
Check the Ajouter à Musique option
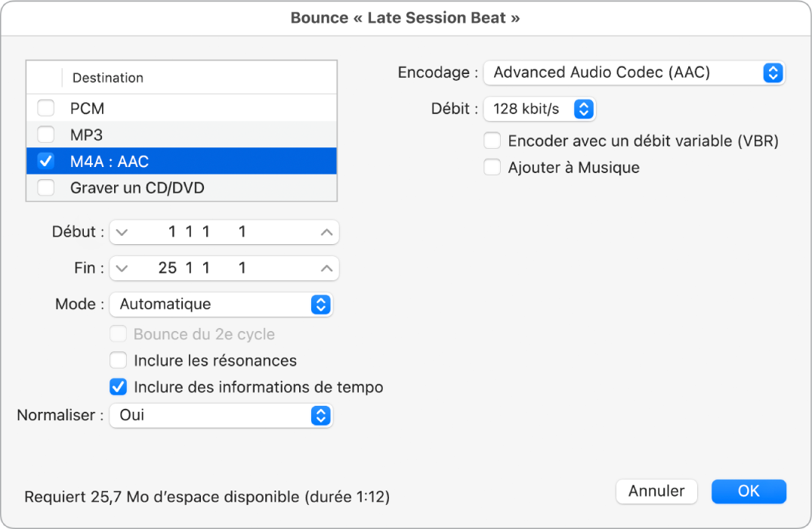click(x=492, y=167)
